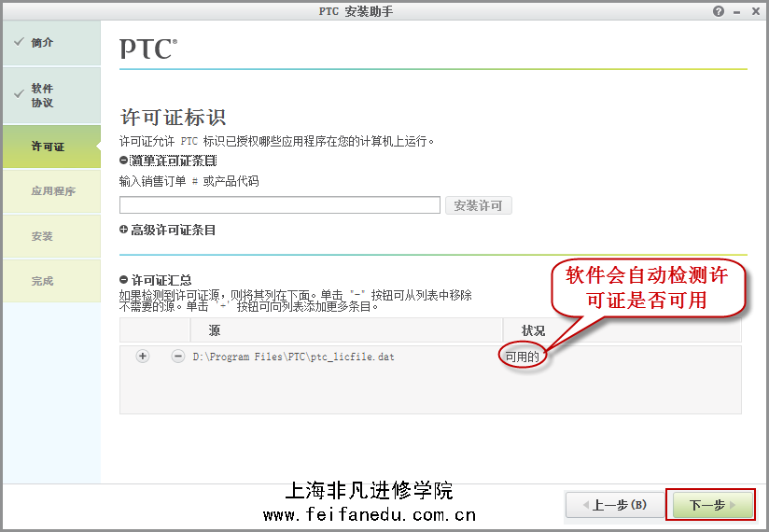Select the 完成 step in sidebar
This screenshot has width=769, height=532.
[51, 281]
